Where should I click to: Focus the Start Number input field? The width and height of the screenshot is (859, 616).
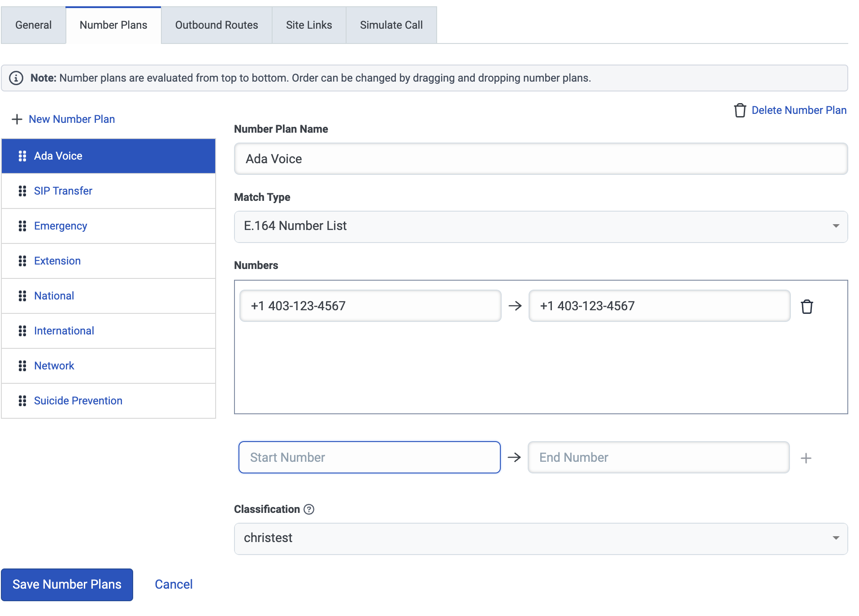coord(369,457)
